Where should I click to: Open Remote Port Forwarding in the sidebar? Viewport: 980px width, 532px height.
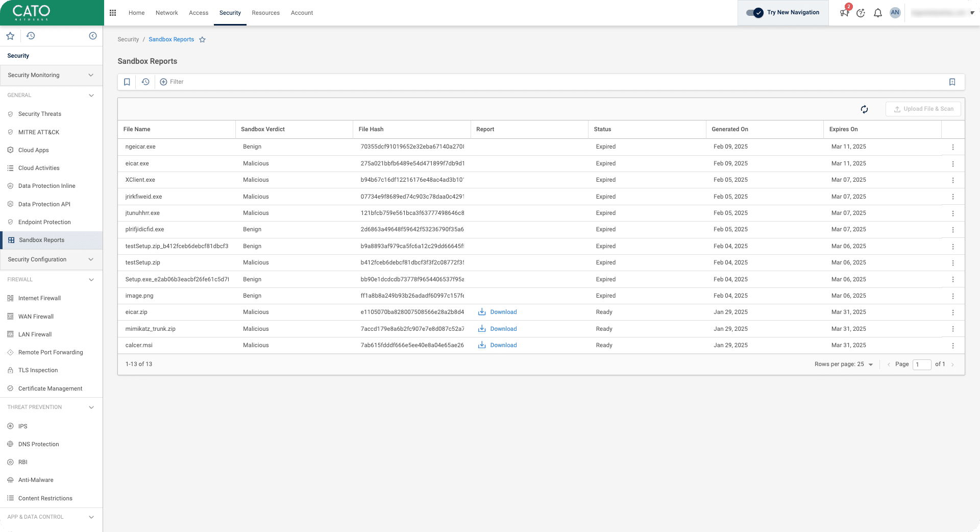pyautogui.click(x=51, y=352)
